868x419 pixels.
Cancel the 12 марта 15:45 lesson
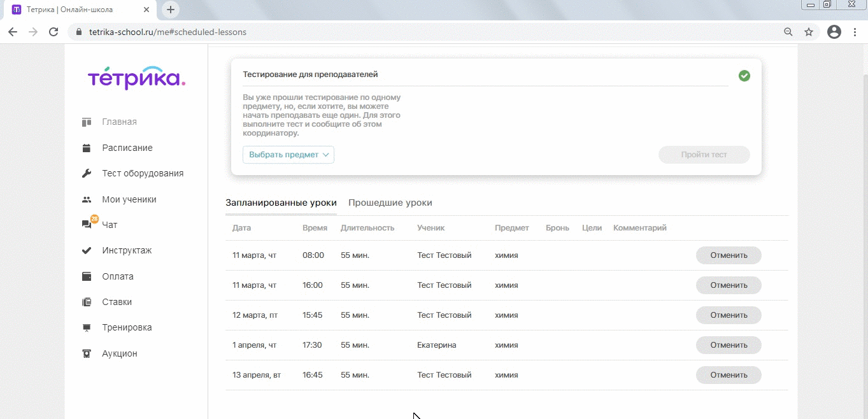coord(729,315)
